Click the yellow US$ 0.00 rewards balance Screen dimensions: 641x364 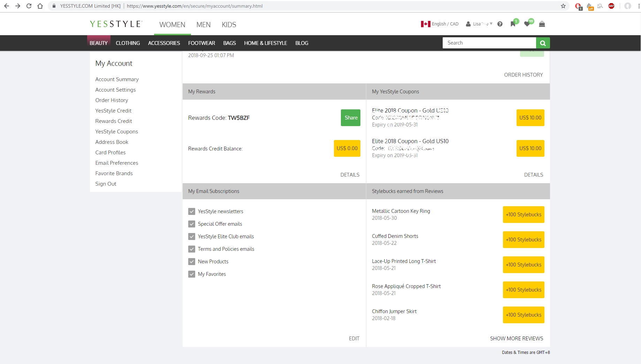[x=347, y=148]
